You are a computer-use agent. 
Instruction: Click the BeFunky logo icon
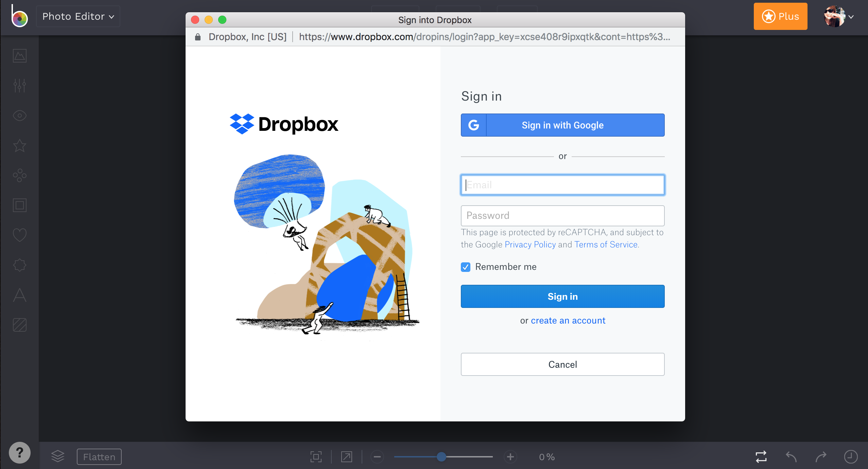[x=19, y=16]
